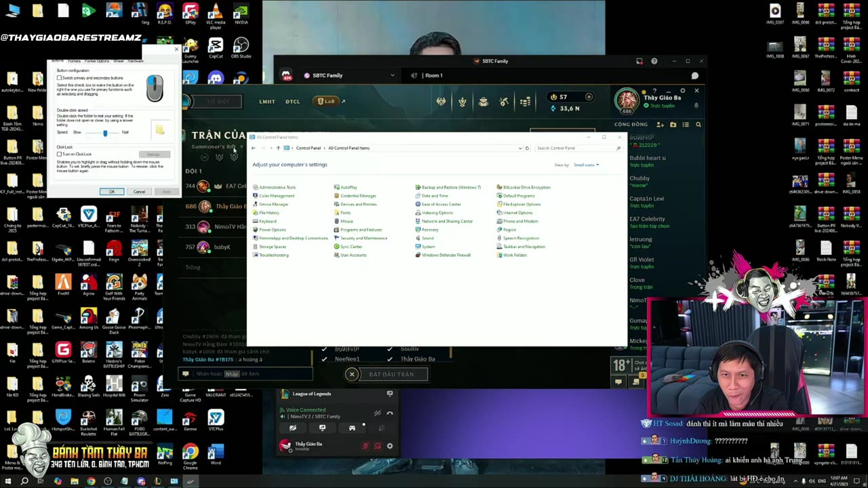This screenshot has width=868, height=488.
Task: Switch to Hardware tab in Mouse Properties
Action: click(x=136, y=61)
